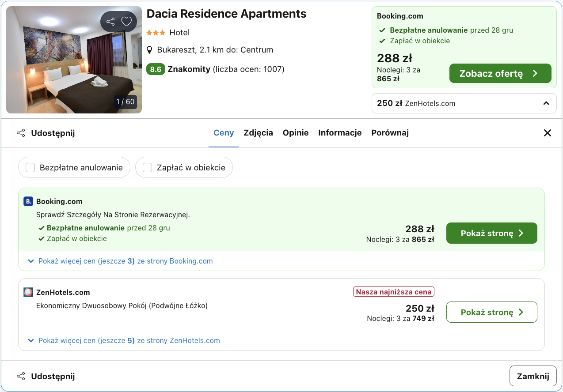Click the green Zobacz ofertę button
This screenshot has width=563, height=392.
point(500,73)
